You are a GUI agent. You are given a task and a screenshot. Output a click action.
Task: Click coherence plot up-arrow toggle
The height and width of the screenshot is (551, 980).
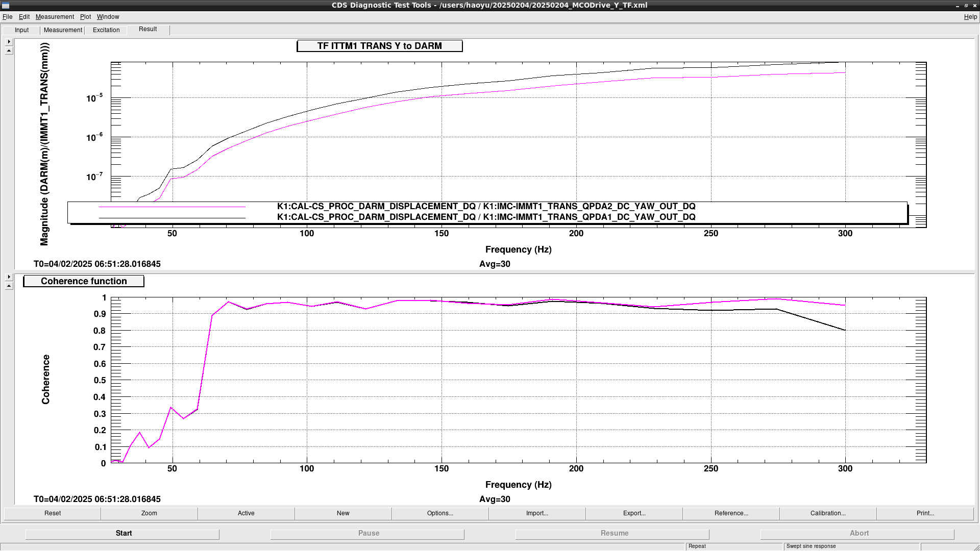point(9,286)
